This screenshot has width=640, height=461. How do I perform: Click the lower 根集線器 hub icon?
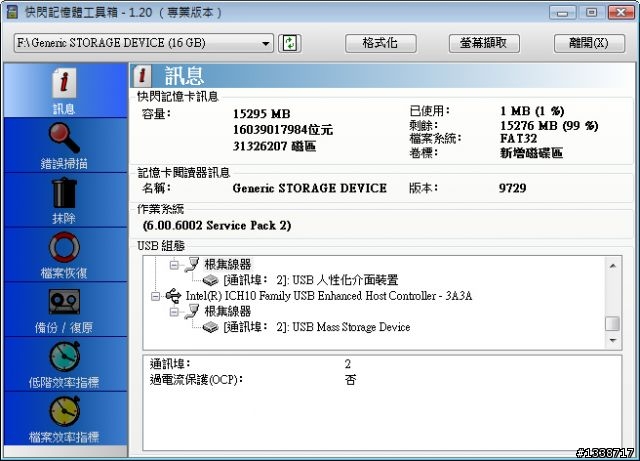click(192, 312)
